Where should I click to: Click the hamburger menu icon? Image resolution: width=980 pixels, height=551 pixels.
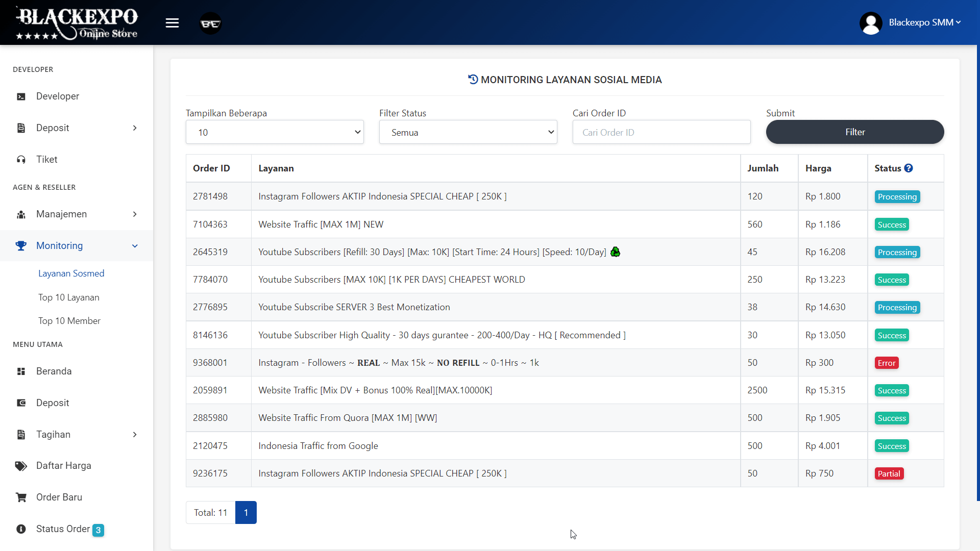[x=172, y=22]
